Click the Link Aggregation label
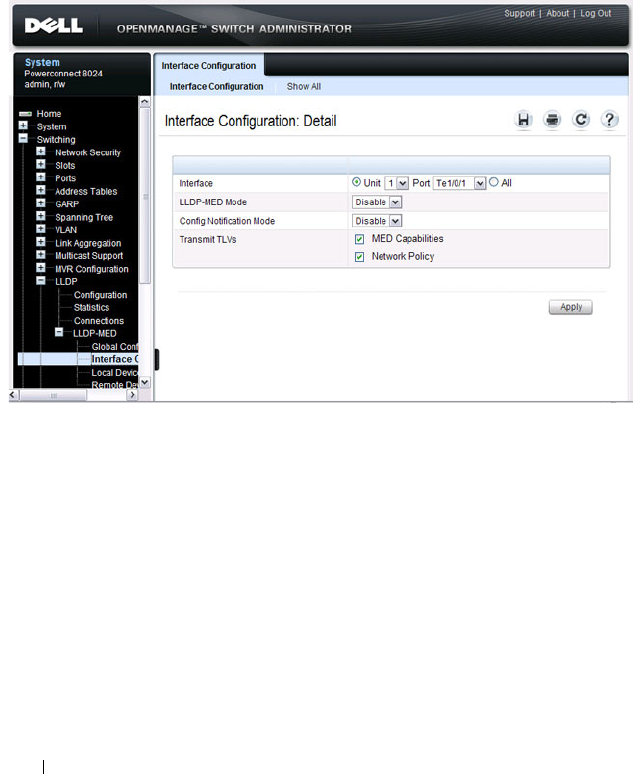This screenshot has height=774, width=641. [x=88, y=243]
